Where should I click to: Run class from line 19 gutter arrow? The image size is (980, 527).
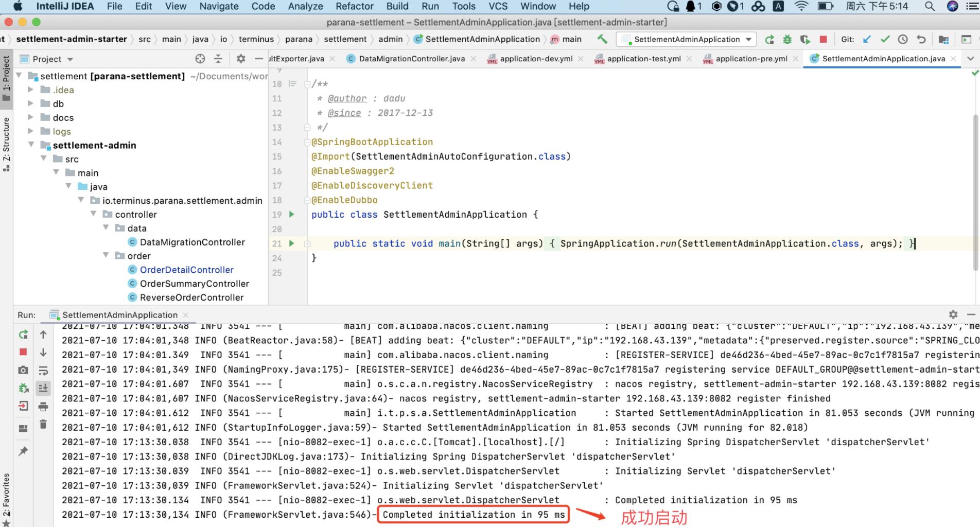(292, 214)
